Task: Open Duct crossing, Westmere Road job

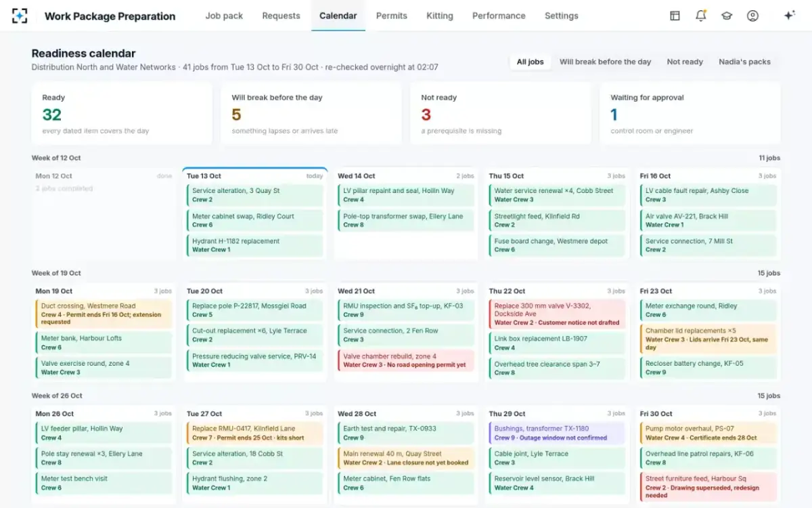Action: 104,314
